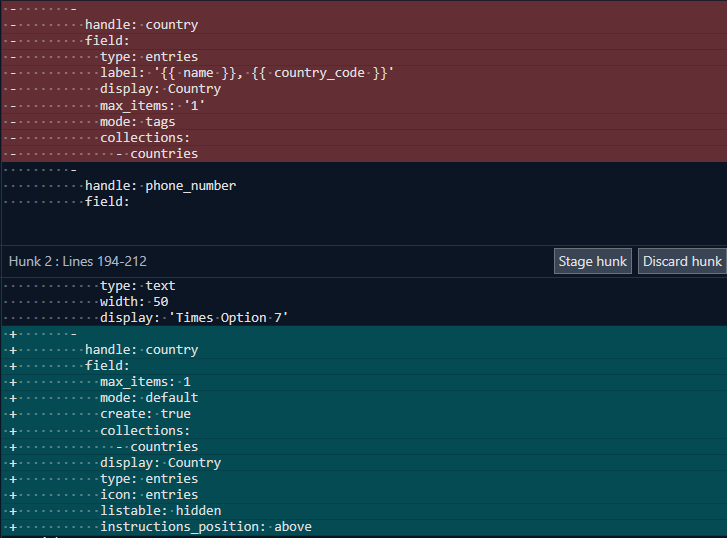Click added line 'instructions_position: above'
Screen dimensions: 727x538
pos(364,527)
